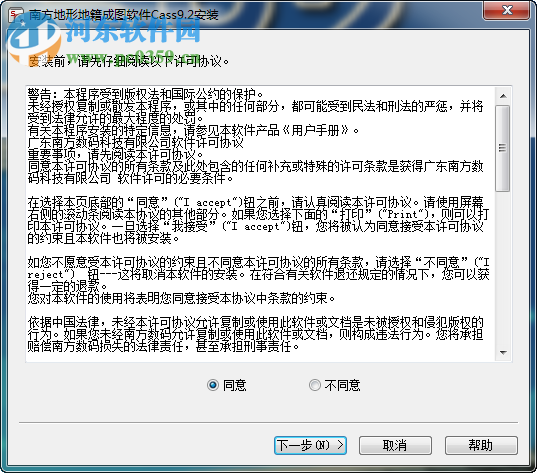Click the license scrollbar down arrow

tap(503, 353)
